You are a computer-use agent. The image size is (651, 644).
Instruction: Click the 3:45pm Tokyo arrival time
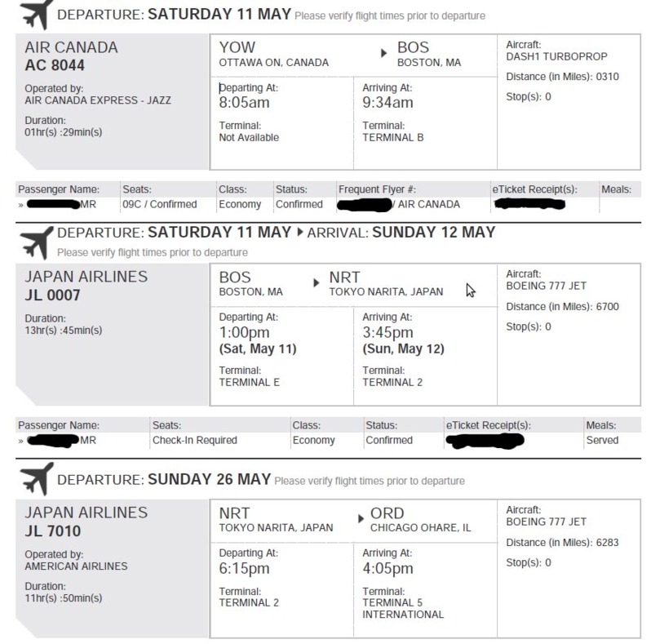pos(387,332)
